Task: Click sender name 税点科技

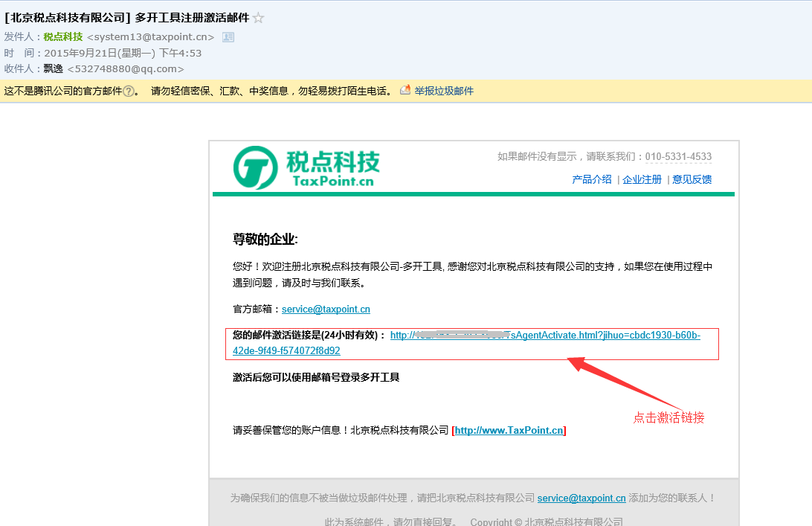Action: click(x=63, y=36)
